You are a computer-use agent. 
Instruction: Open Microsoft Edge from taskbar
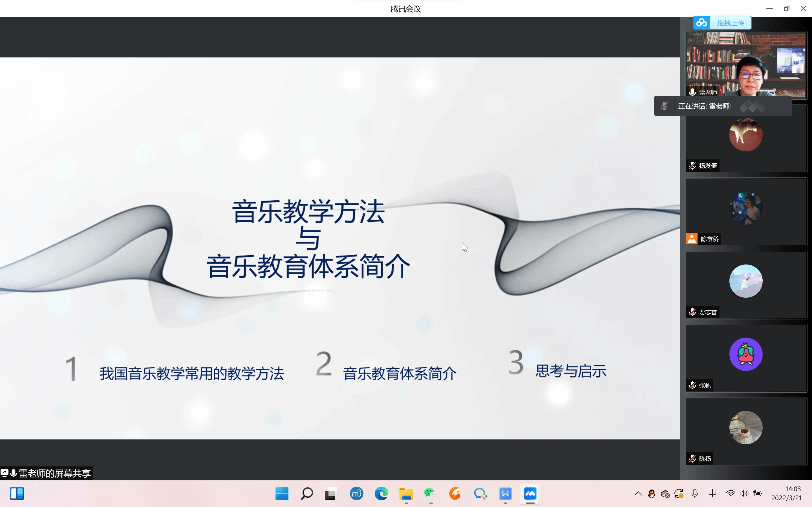381,493
